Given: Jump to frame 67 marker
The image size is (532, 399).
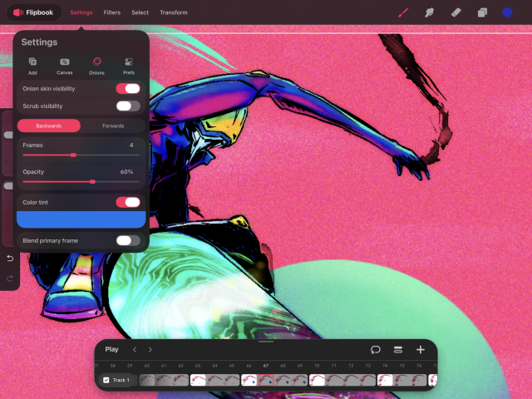Looking at the screenshot, I should (x=266, y=366).
